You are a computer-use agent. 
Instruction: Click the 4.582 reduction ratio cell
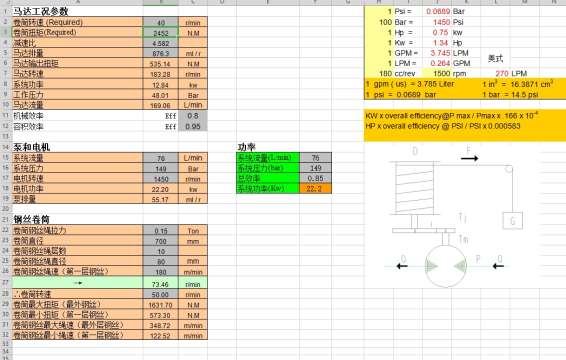[x=161, y=43]
